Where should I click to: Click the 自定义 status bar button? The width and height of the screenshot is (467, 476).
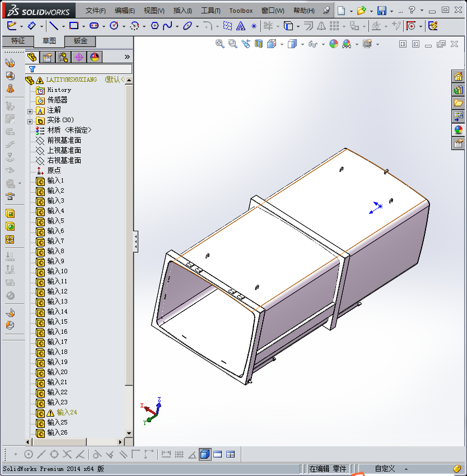pos(385,469)
